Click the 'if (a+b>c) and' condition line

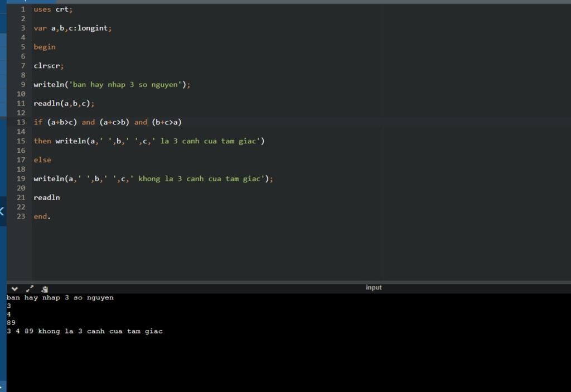pos(108,122)
